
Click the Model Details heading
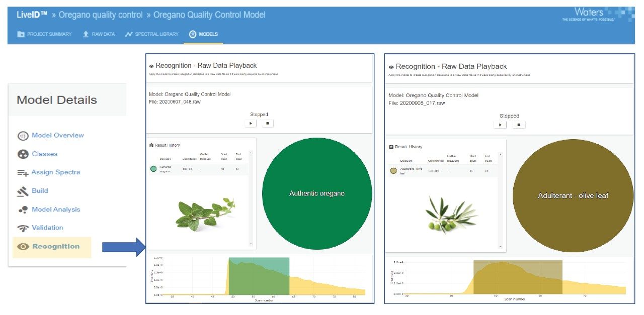pyautogui.click(x=57, y=100)
